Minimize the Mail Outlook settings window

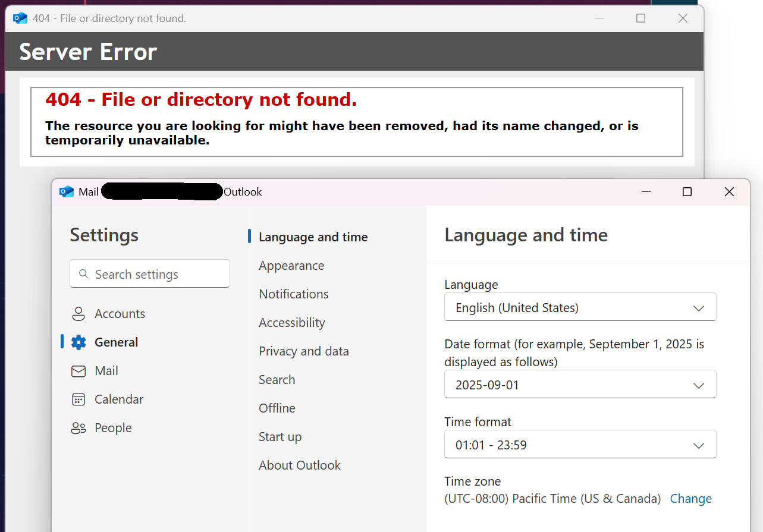coord(646,191)
